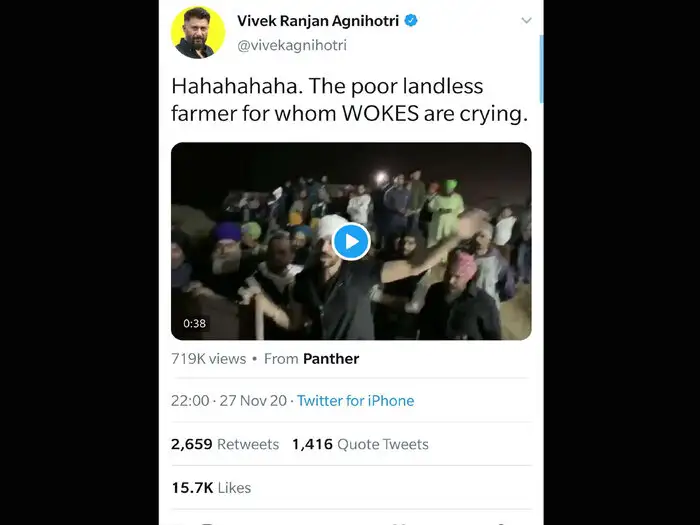
Task: Open Vivek Ranjan Agnihotri's profile picture
Action: pyautogui.click(x=198, y=32)
